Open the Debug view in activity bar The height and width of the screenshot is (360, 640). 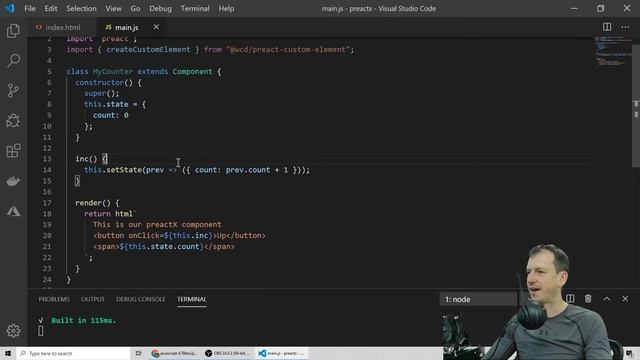click(13, 120)
